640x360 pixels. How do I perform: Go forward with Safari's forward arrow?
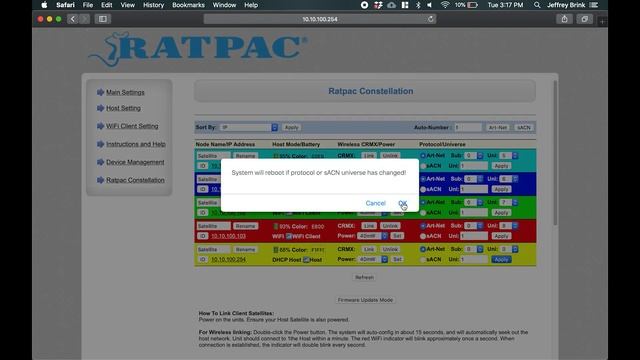pos(84,19)
